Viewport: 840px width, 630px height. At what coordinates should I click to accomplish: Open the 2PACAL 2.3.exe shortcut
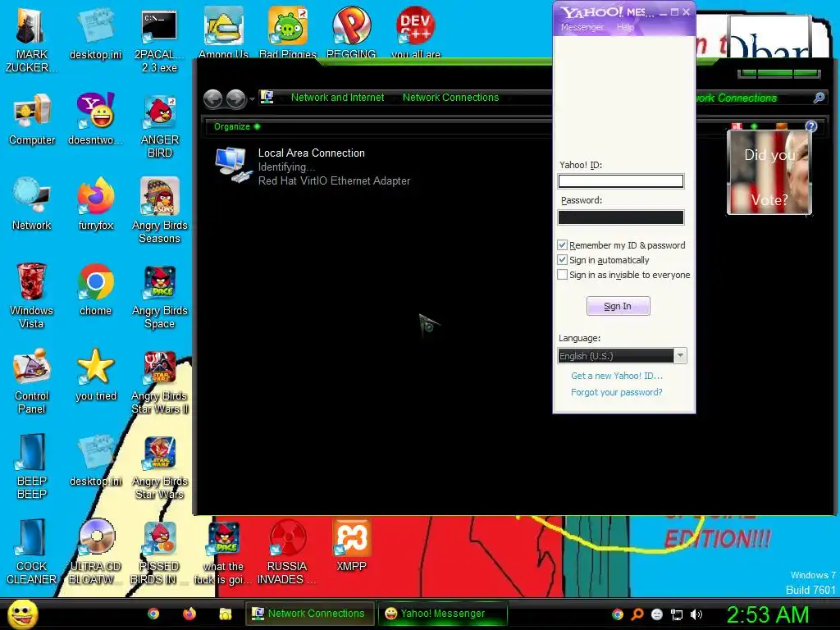(159, 40)
